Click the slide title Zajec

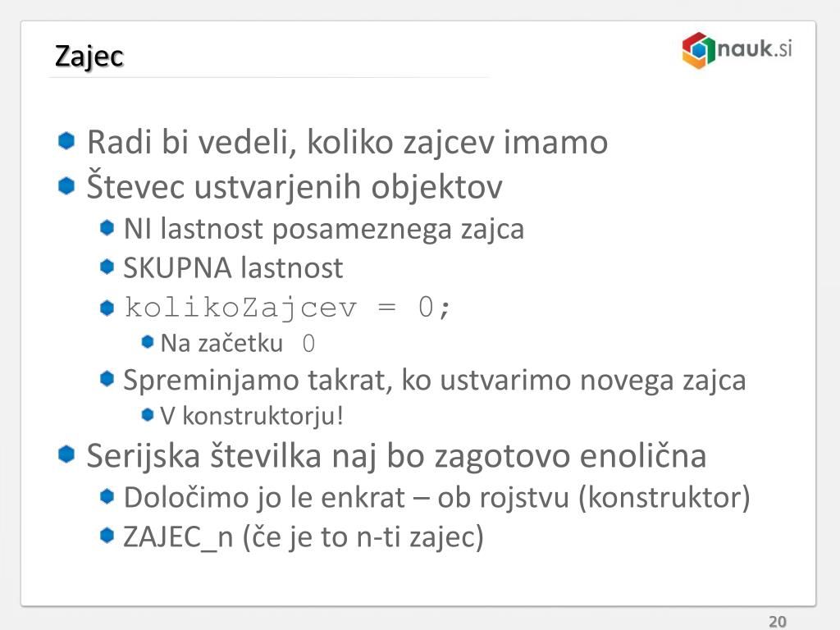[89, 57]
